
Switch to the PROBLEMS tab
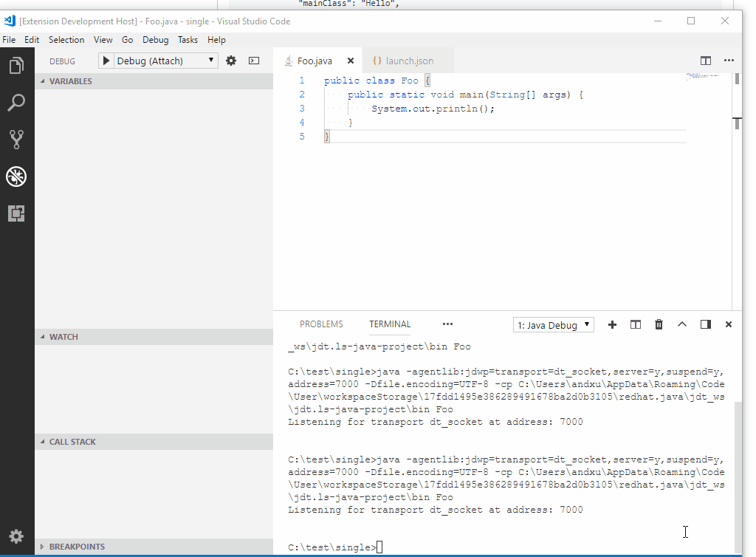[x=321, y=324]
